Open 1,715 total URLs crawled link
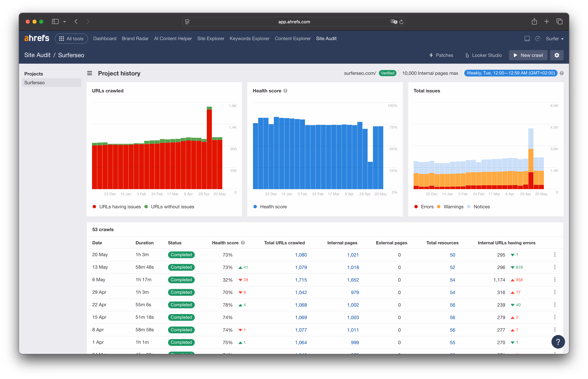The image size is (588, 379). click(301, 280)
